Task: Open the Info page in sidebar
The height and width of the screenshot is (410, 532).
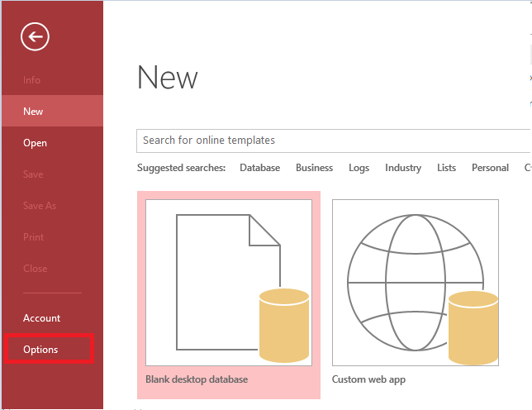Action: pyautogui.click(x=32, y=80)
